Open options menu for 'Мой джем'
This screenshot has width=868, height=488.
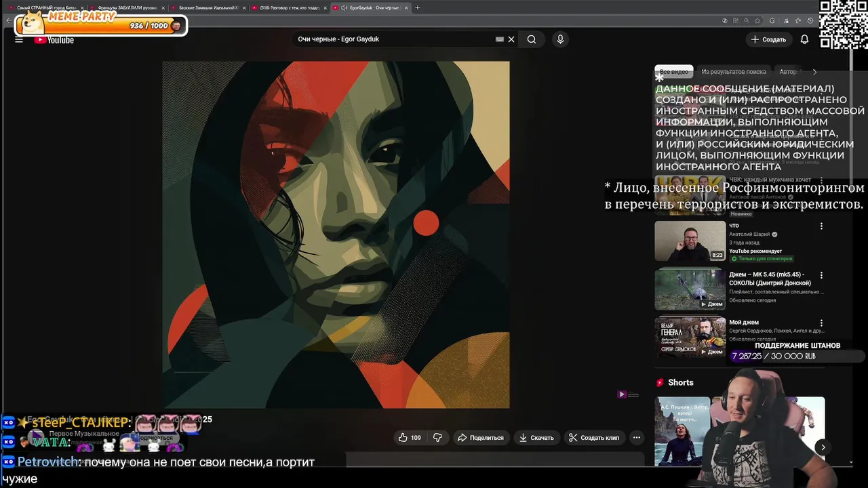click(821, 323)
